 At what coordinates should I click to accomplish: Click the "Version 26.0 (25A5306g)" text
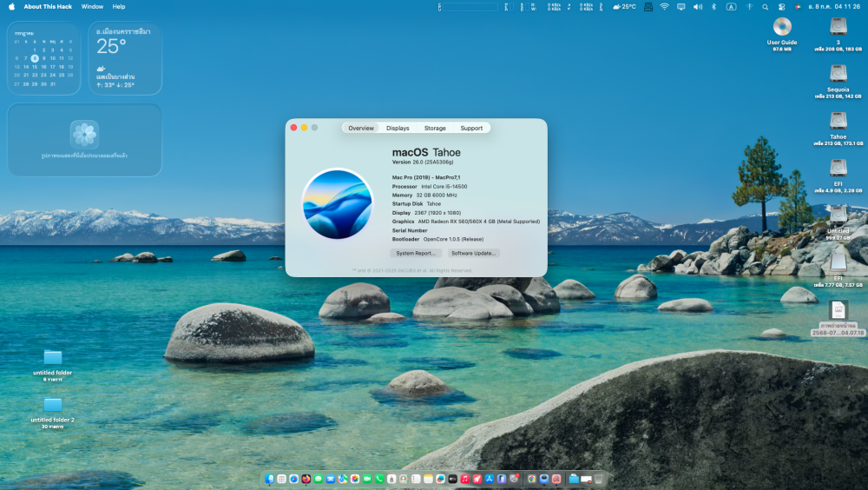pos(423,162)
